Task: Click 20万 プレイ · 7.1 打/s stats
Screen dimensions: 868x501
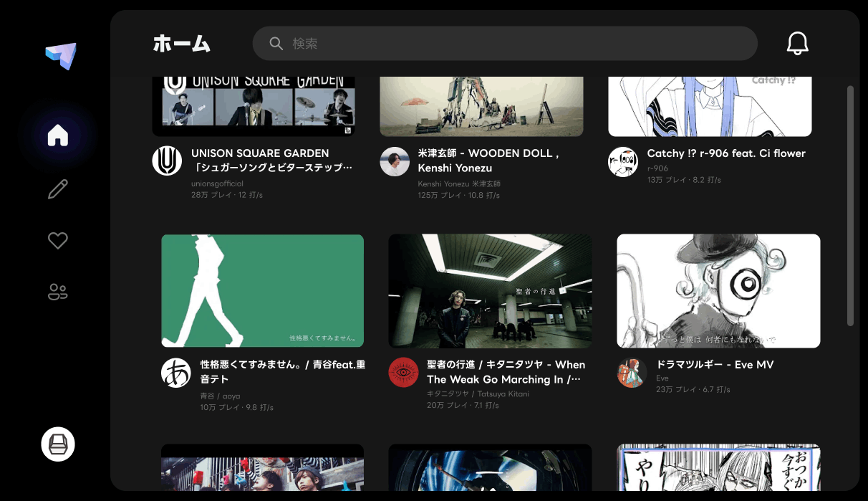Action: (x=463, y=405)
